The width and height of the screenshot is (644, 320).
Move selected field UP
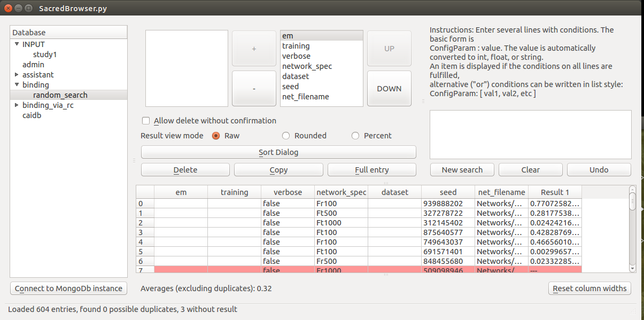(389, 49)
